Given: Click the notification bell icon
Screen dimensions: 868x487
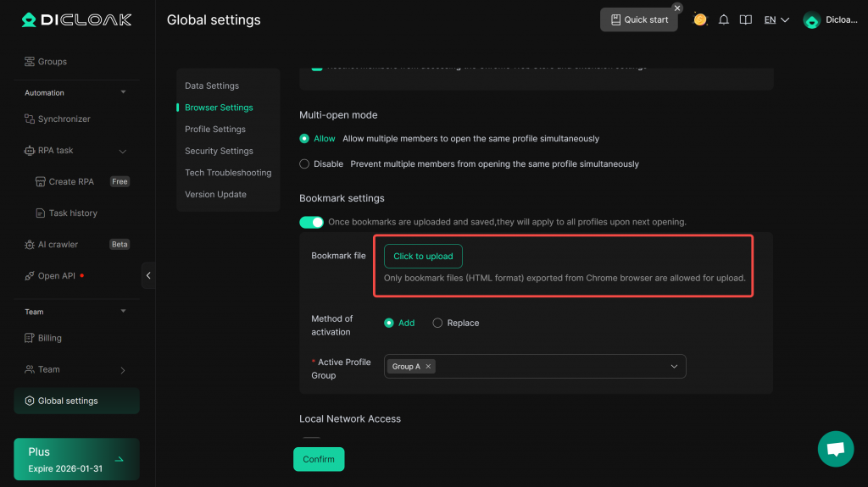Looking at the screenshot, I should 724,20.
